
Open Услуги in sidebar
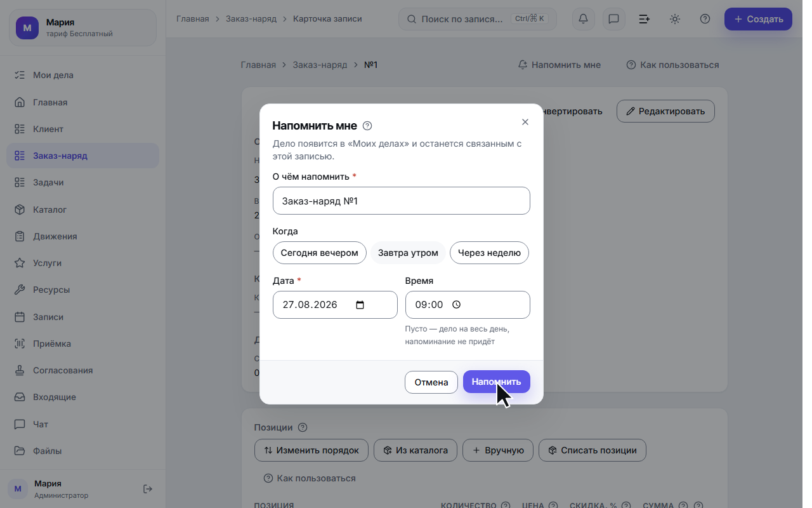click(x=82, y=263)
